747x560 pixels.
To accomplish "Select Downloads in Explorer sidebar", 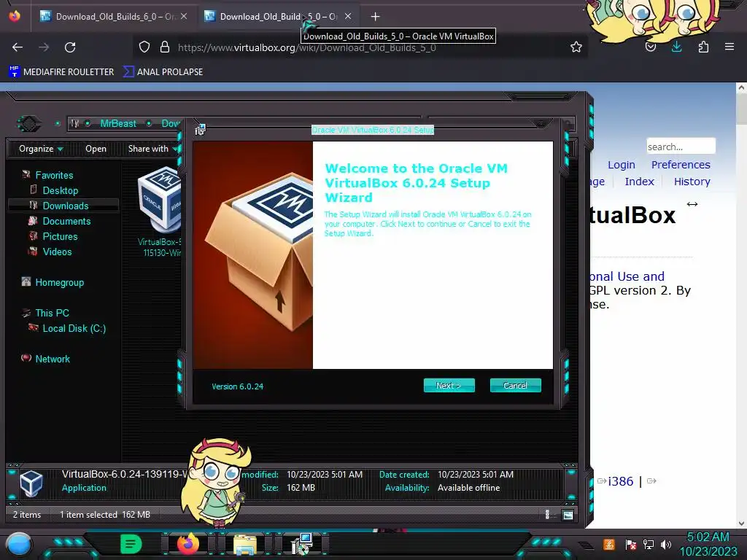I will point(65,206).
